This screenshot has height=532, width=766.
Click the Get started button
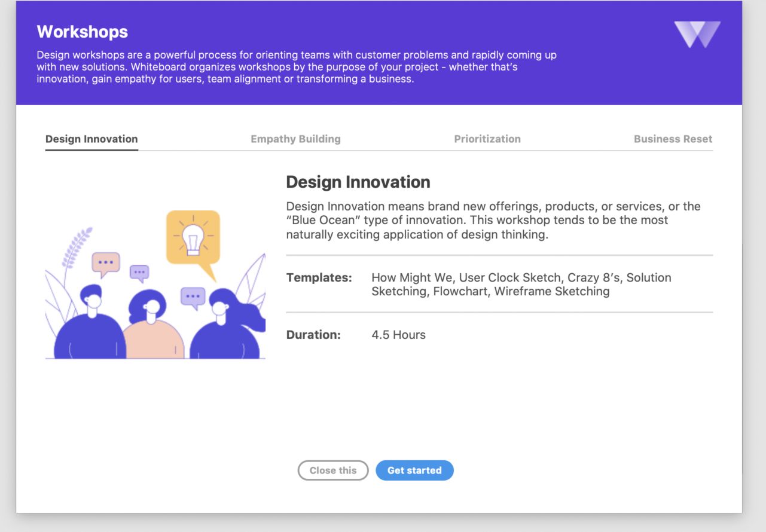point(414,470)
